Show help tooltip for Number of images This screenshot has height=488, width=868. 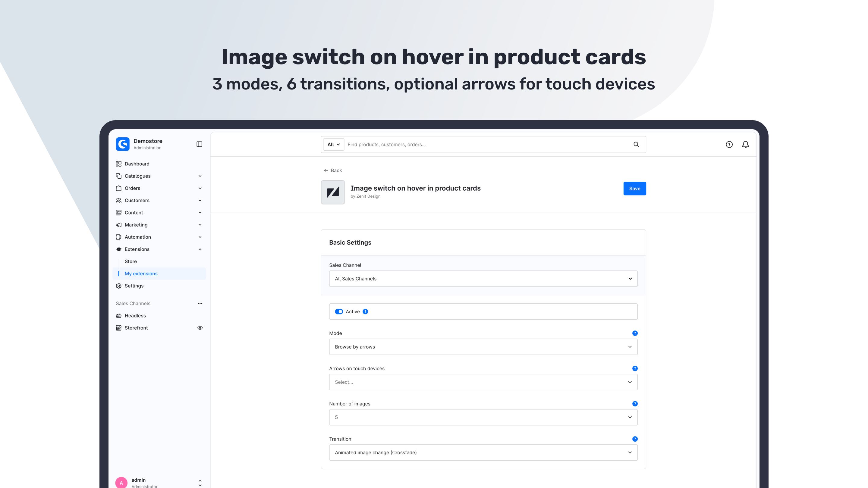pyautogui.click(x=635, y=403)
